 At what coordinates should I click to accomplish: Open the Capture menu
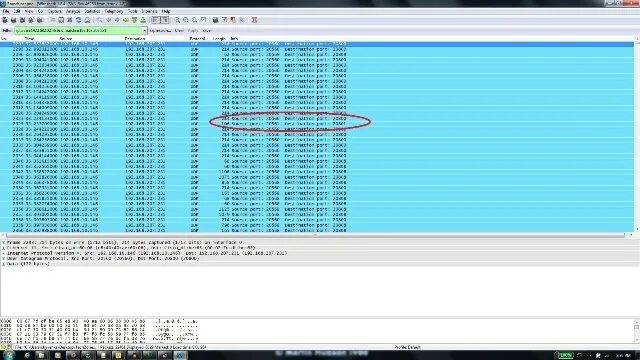point(55,11)
